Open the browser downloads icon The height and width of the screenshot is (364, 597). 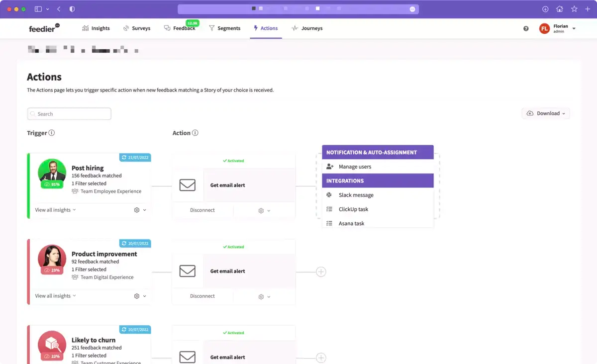click(x=545, y=9)
